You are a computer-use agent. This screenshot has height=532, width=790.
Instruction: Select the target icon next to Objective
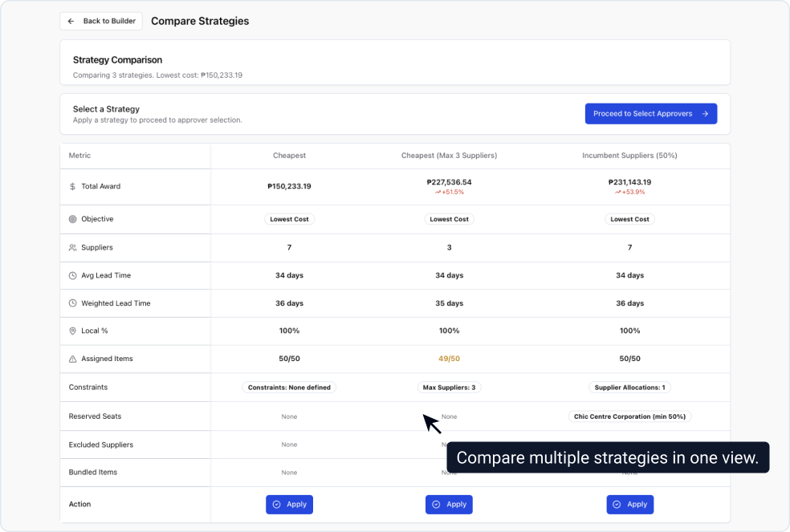[x=72, y=218]
